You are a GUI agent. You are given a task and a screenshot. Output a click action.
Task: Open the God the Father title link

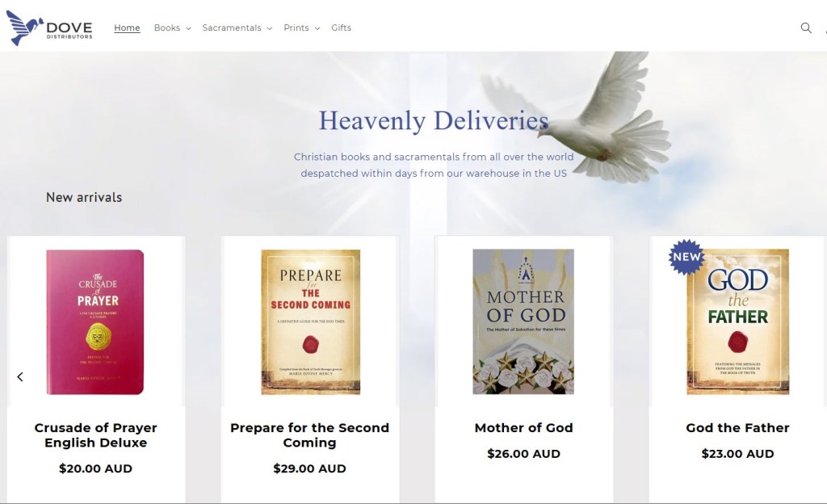737,427
